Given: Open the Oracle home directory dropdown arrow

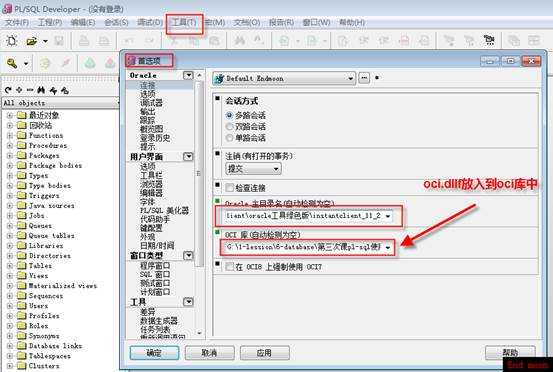Looking at the screenshot, I should click(x=388, y=216).
